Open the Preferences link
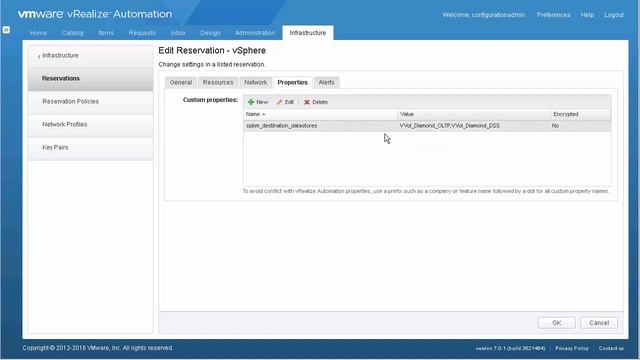This screenshot has width=640, height=360. pos(553,15)
